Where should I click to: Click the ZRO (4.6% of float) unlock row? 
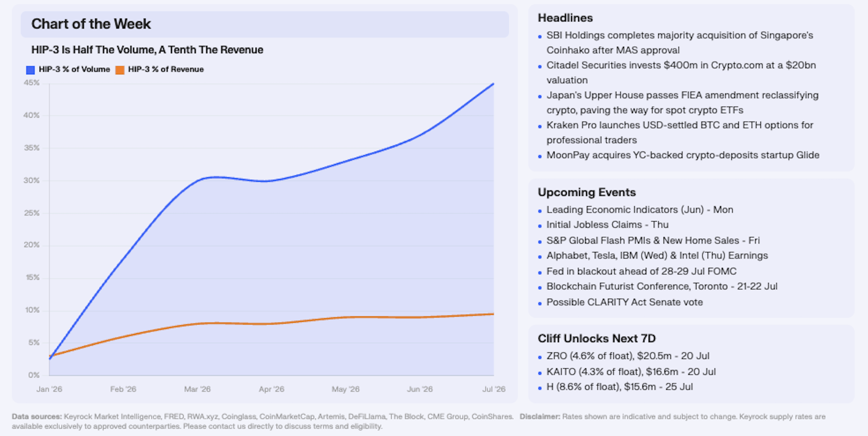[628, 356]
